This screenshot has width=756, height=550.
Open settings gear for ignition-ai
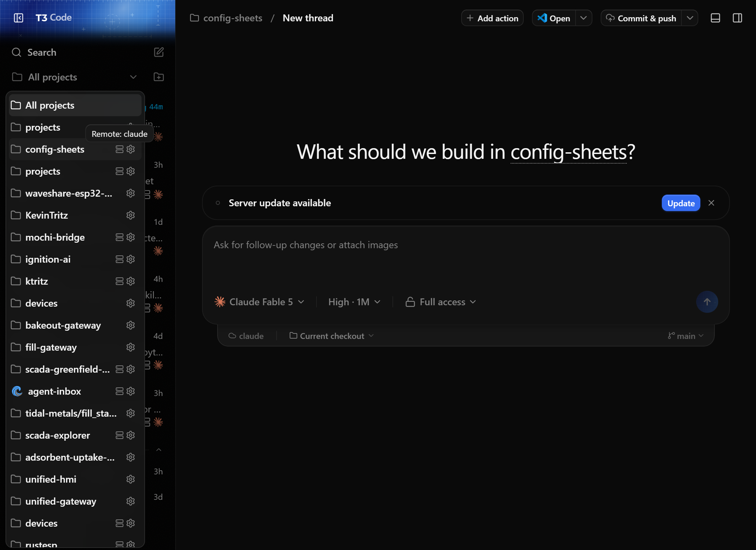point(131,259)
